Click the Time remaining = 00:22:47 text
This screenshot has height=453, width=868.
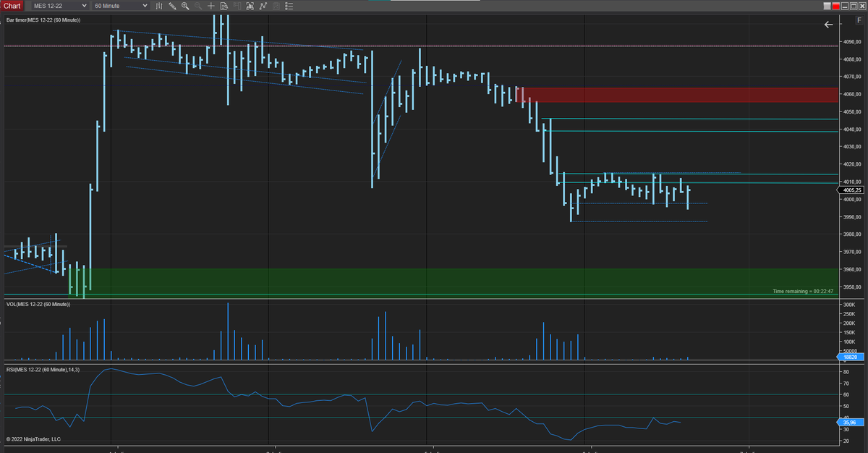pos(803,291)
